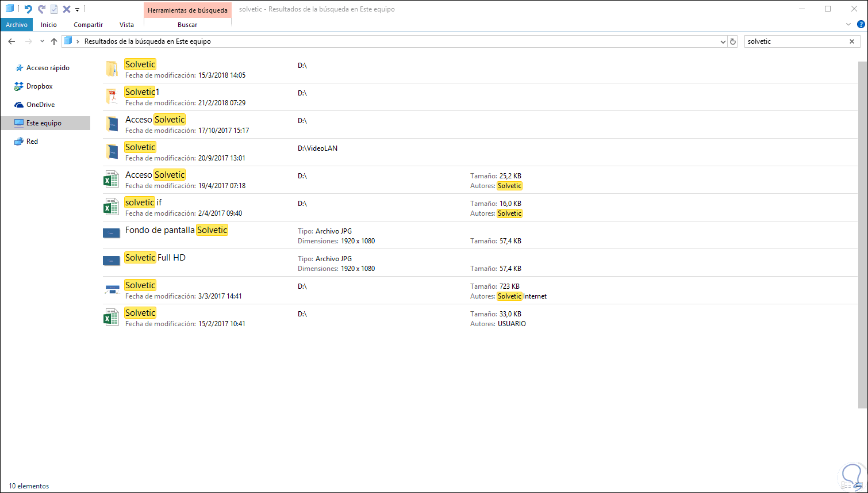This screenshot has width=868, height=493.
Task: Click the Excel icon of Acceso Solvetic 25,2 KB
Action: click(111, 179)
